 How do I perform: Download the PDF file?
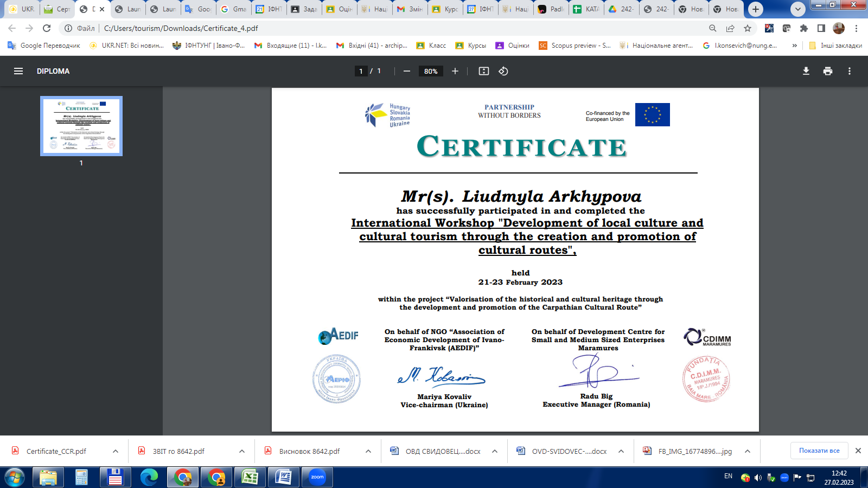(806, 71)
